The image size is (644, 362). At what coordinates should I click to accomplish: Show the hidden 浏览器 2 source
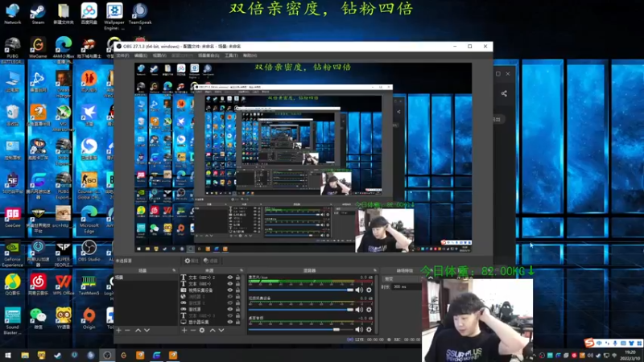click(230, 296)
